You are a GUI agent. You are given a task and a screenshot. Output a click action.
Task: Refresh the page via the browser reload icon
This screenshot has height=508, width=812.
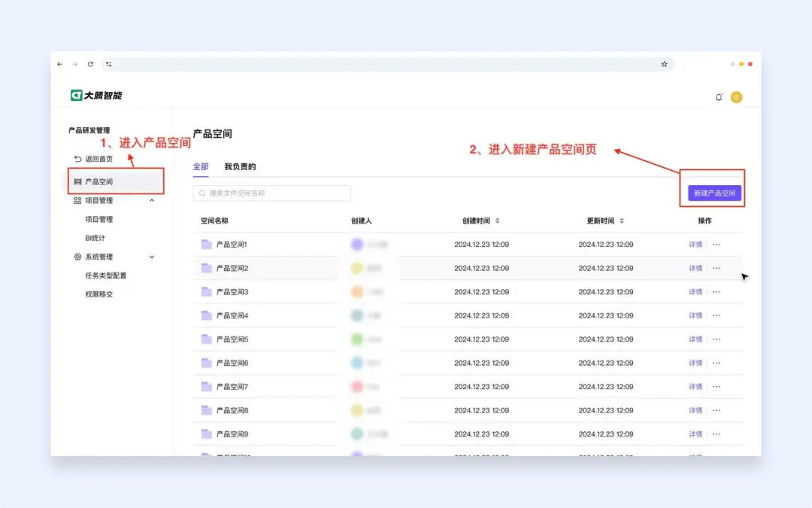pos(91,64)
